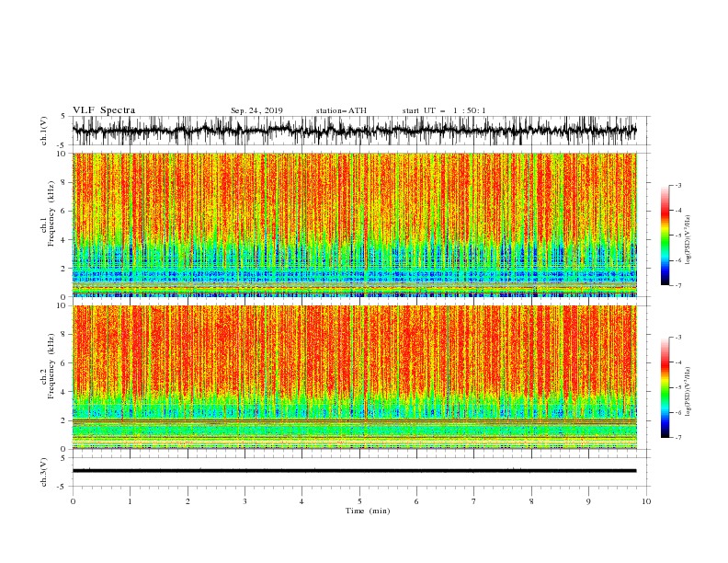
Task: Click the "VLF Spectra" plot title
Action: click(104, 110)
